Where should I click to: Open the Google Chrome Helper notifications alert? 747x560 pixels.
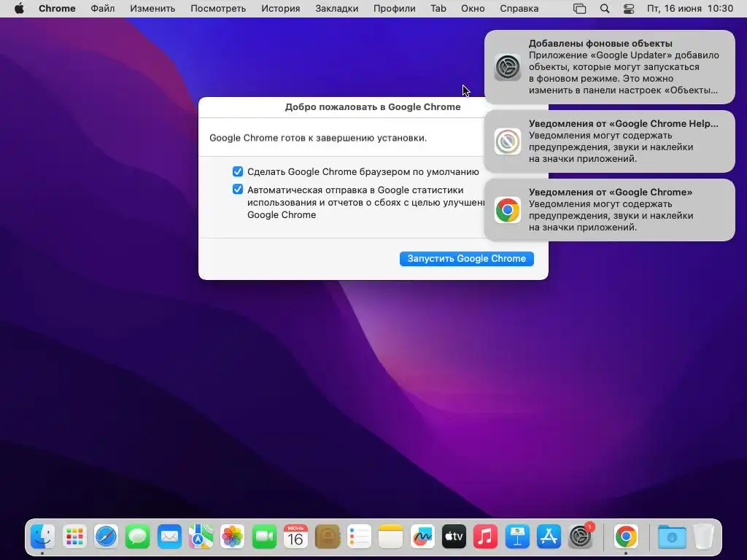610,141
